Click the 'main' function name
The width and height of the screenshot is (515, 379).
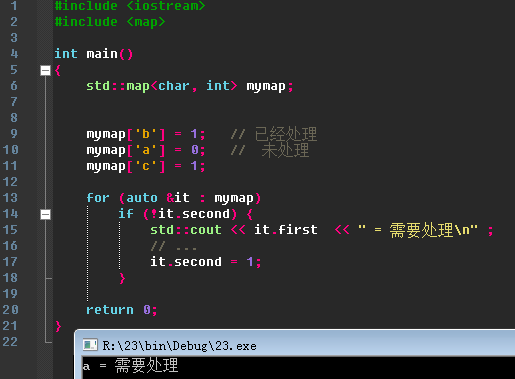pyautogui.click(x=102, y=54)
